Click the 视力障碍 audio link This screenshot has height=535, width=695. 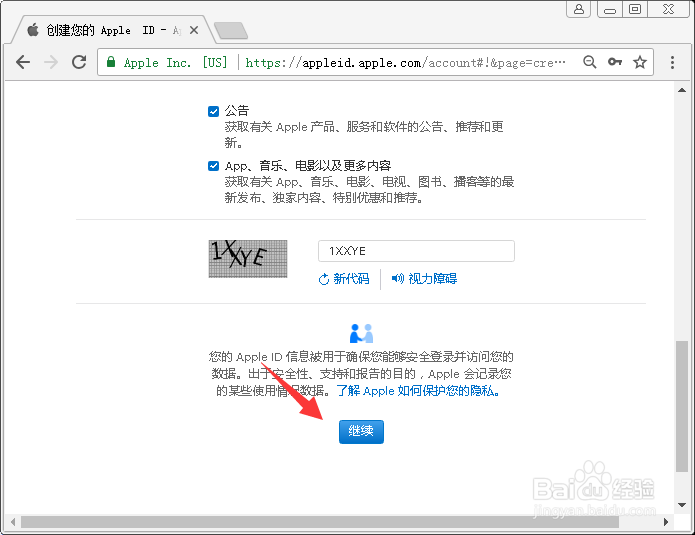[x=424, y=279]
